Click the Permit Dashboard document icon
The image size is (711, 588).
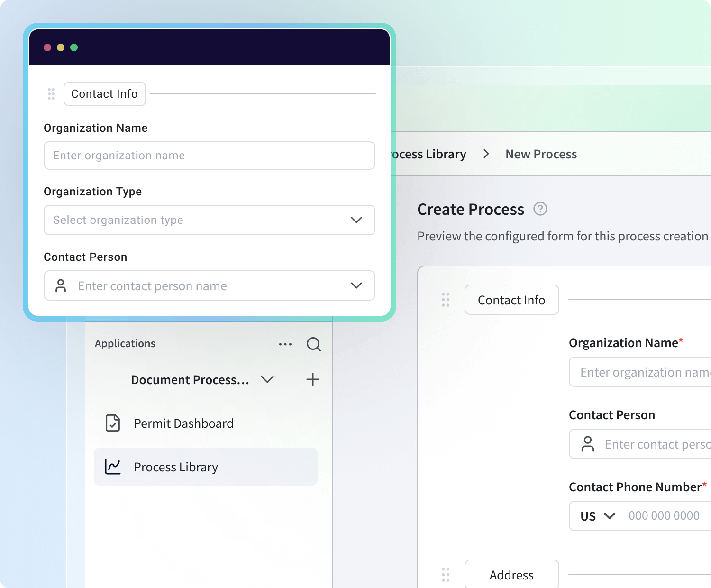(x=113, y=423)
